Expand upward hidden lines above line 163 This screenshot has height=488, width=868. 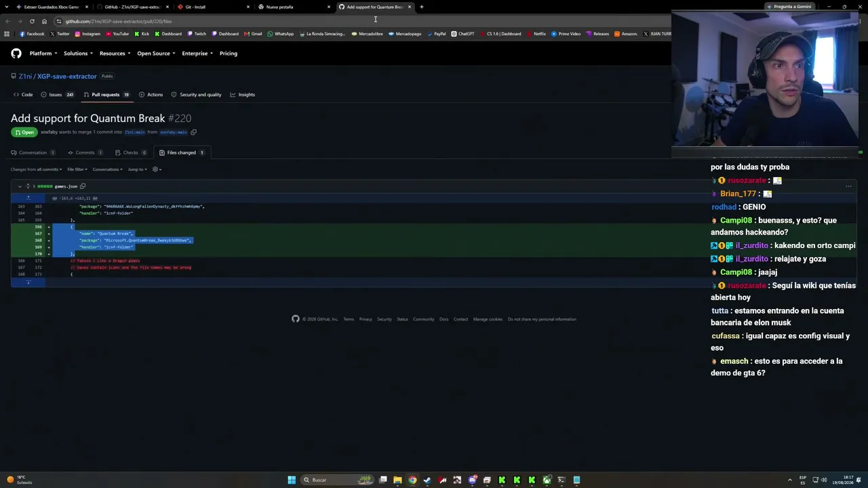point(28,198)
